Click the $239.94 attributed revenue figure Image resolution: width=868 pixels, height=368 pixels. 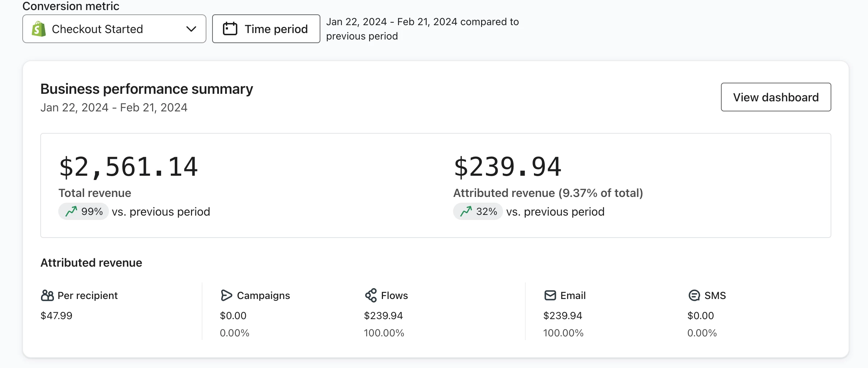[507, 167]
